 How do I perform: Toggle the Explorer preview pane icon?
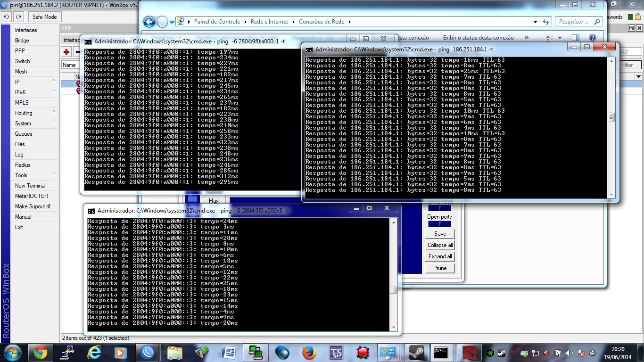tap(576, 38)
